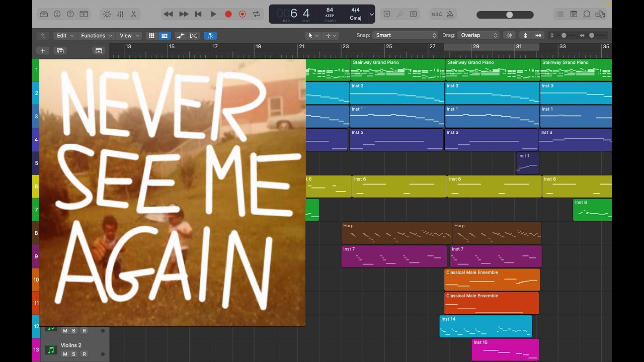Click the 84 tempo value
644x362 pixels.
click(330, 10)
